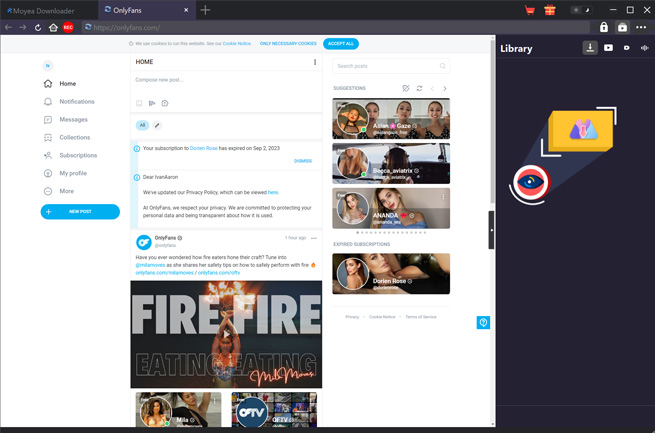The height and width of the screenshot is (433, 655).
Task: Expand the 'More' sidebar menu
Action: click(x=66, y=191)
